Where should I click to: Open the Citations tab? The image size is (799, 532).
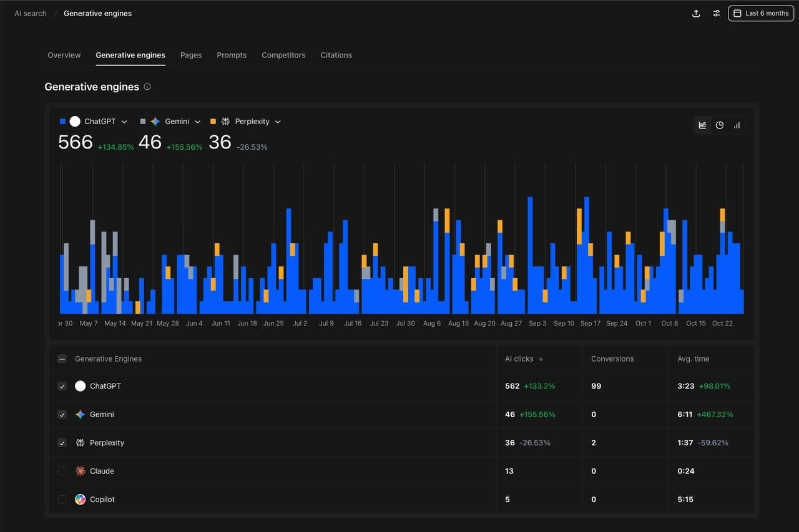pos(336,55)
